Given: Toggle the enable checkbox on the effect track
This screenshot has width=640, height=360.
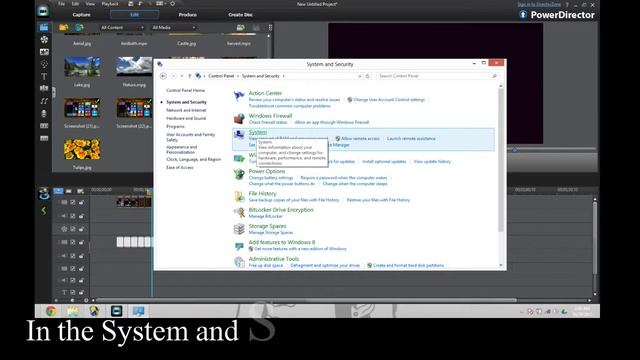Looking at the screenshot, I should pyautogui.click(x=73, y=229).
